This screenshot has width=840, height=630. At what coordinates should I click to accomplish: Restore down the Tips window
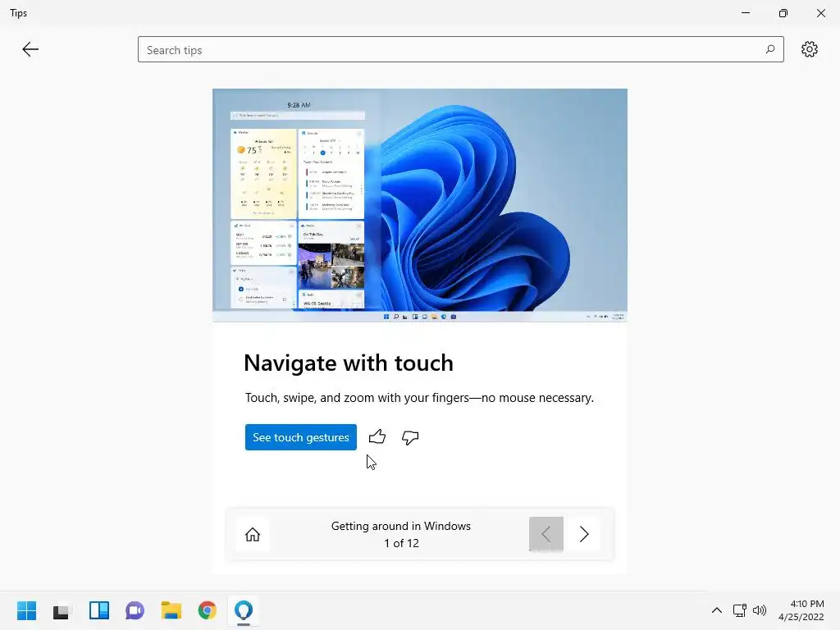point(783,13)
